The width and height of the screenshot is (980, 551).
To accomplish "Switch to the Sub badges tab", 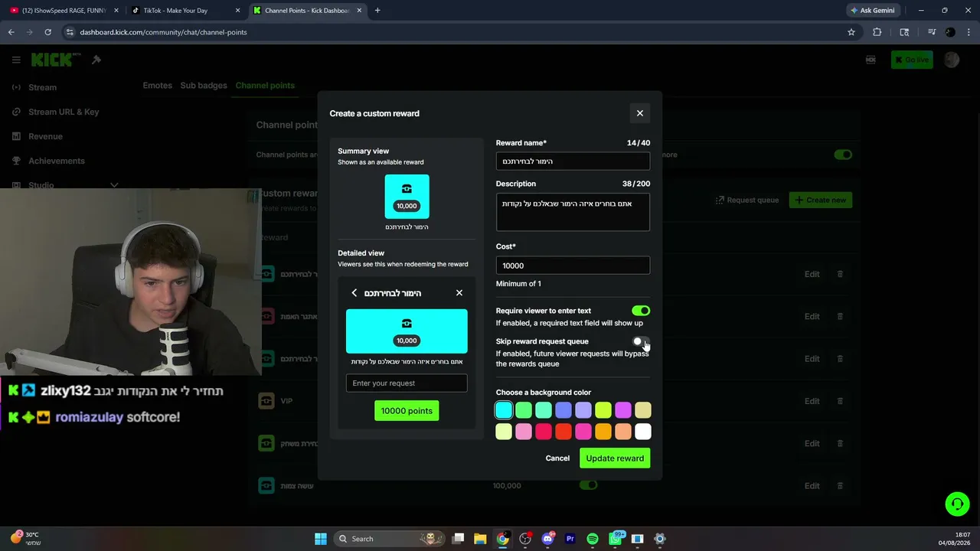I will click(x=204, y=86).
